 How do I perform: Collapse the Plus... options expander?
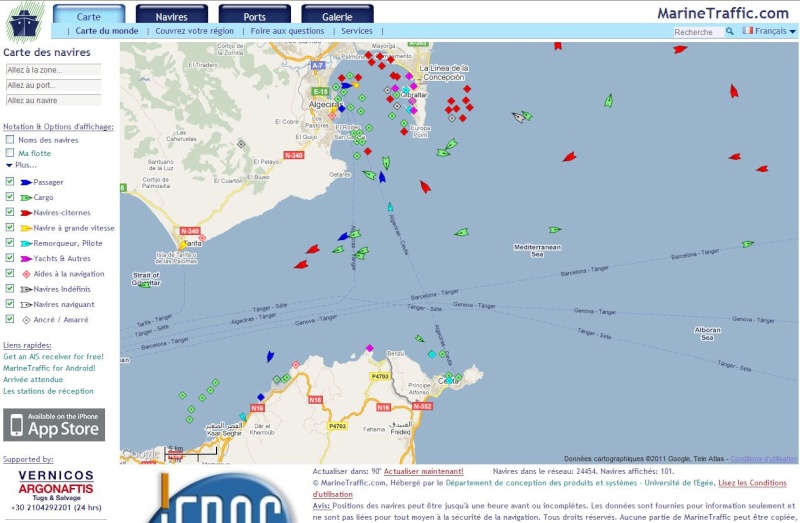point(21,165)
